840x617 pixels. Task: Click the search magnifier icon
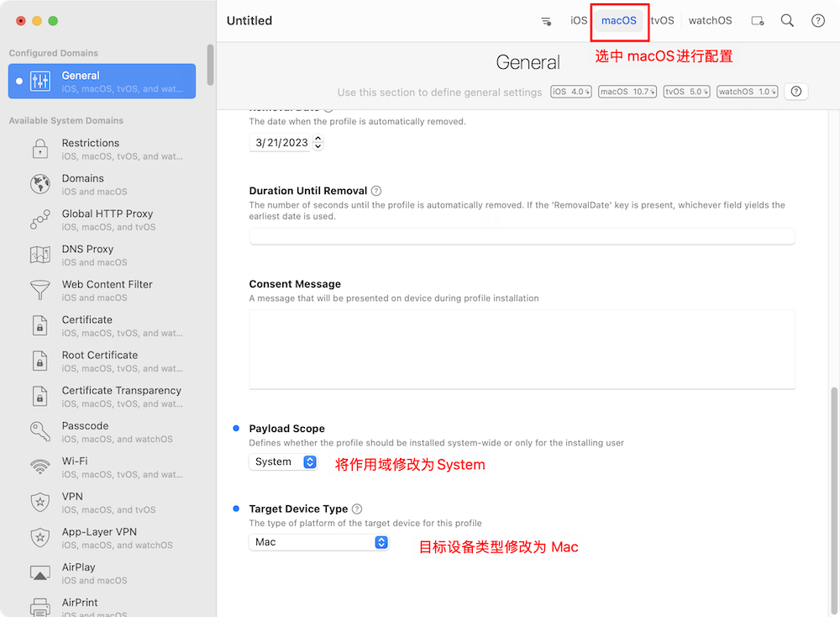click(x=787, y=21)
